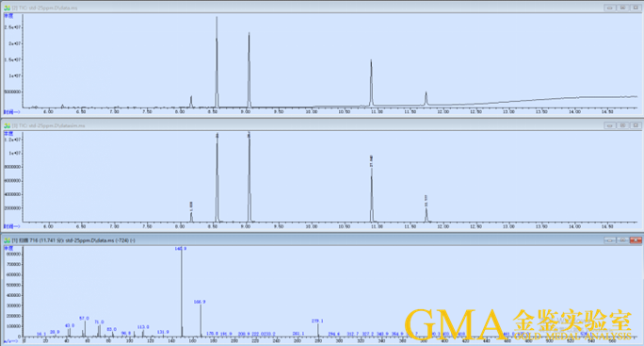Viewport: 644px width, 346px height.
Task: Click the window icon of TIC data.ms pane
Action: point(7,8)
